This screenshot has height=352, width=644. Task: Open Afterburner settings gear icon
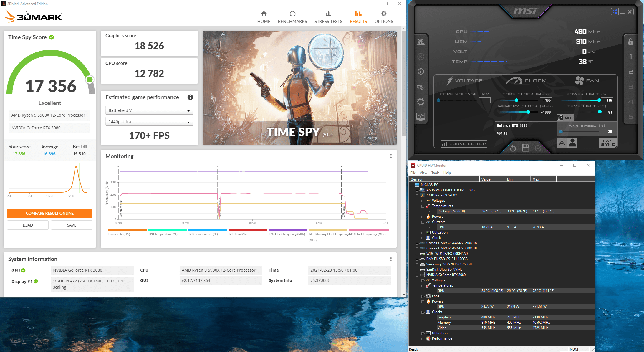[421, 102]
